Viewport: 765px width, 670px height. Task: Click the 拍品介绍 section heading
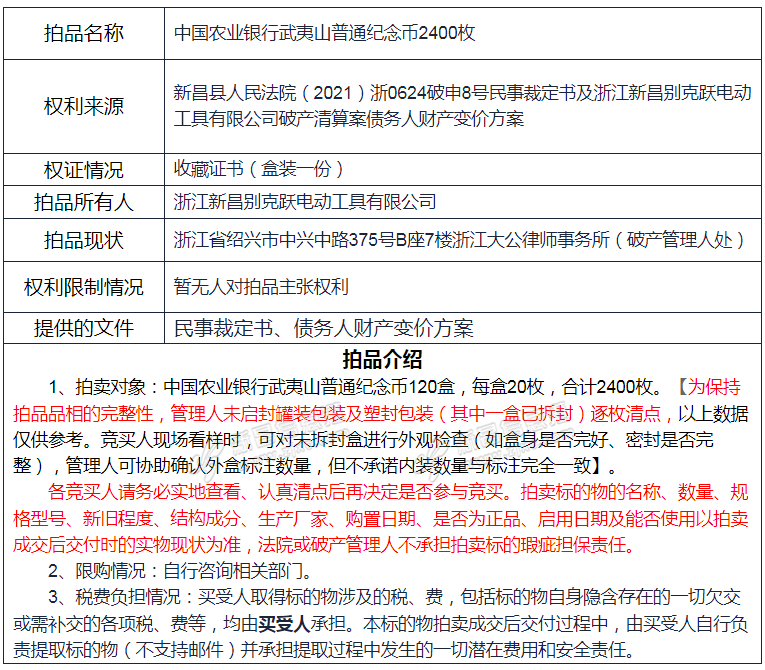pos(382,360)
